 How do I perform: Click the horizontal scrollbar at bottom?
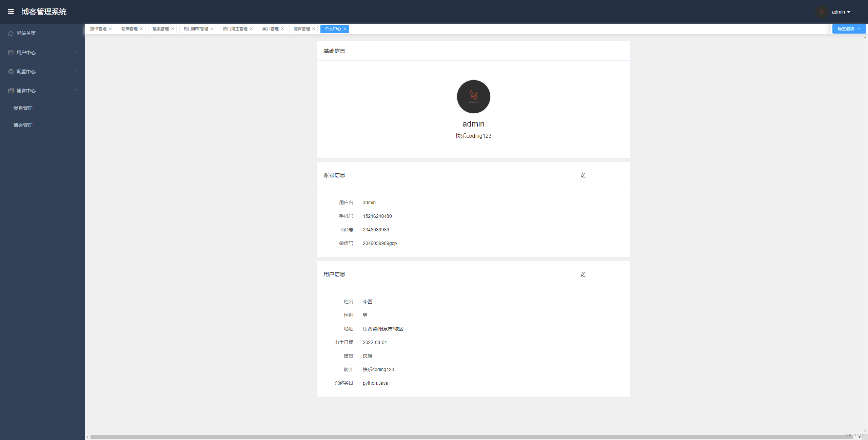(x=471, y=437)
